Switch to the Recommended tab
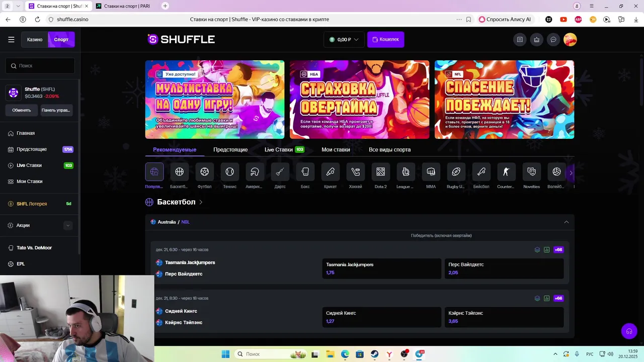644x362 pixels. coord(175,150)
